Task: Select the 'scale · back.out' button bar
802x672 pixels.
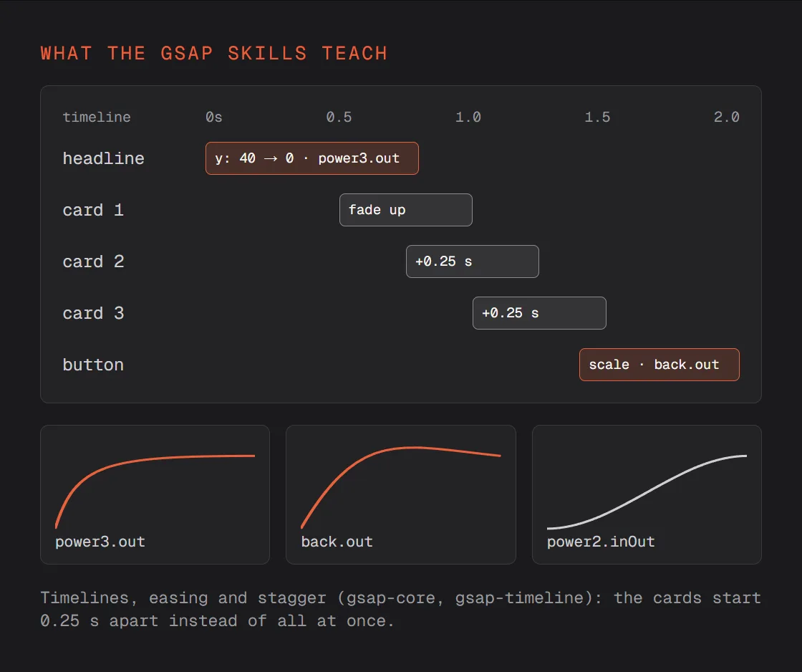Action: click(x=660, y=365)
